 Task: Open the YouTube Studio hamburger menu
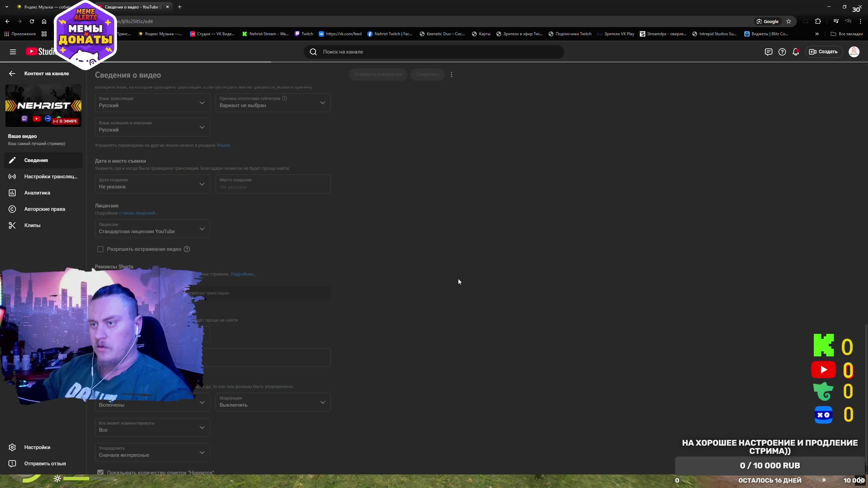(13, 52)
